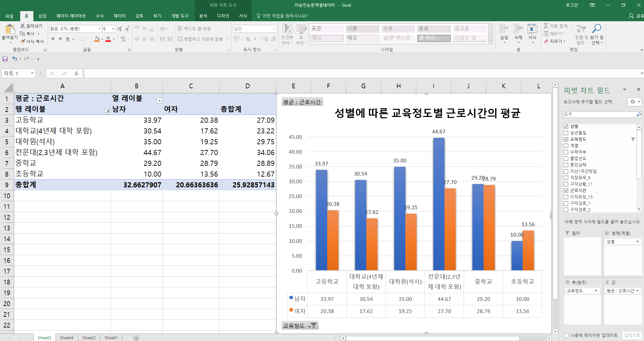Add a new sheet with plus icon

coord(136,338)
